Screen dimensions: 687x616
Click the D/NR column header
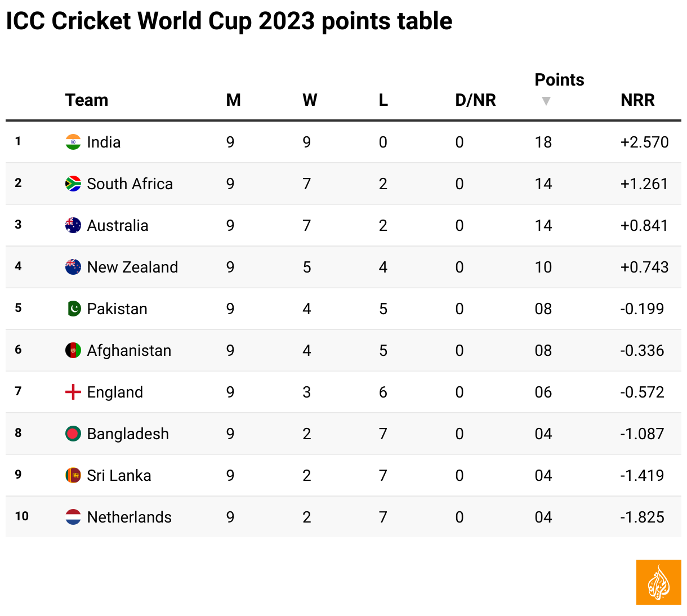[x=475, y=100]
